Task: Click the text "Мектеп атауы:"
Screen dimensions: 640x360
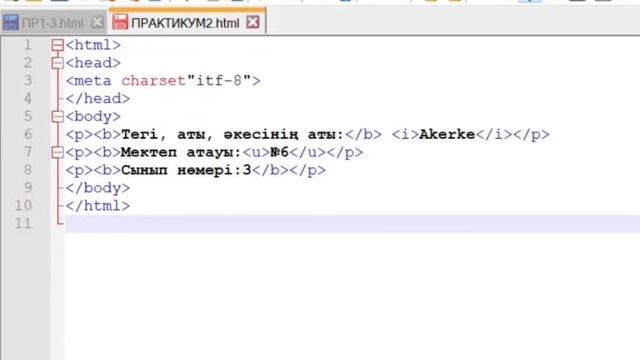Action: pyautogui.click(x=181, y=153)
